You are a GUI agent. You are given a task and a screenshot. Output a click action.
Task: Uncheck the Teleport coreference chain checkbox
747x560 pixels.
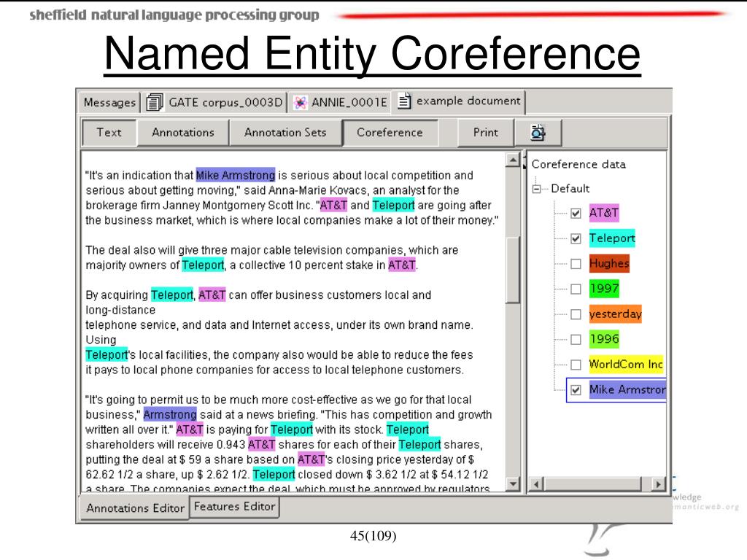[576, 238]
